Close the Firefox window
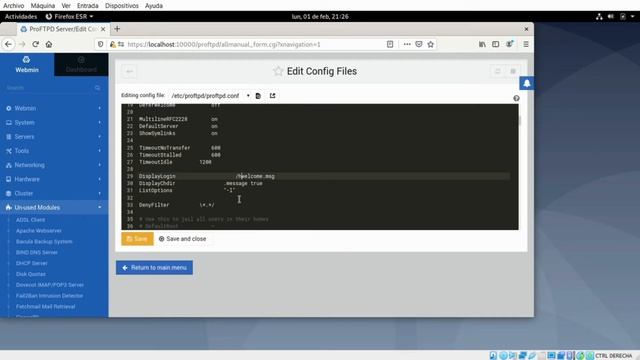 tap(526, 29)
